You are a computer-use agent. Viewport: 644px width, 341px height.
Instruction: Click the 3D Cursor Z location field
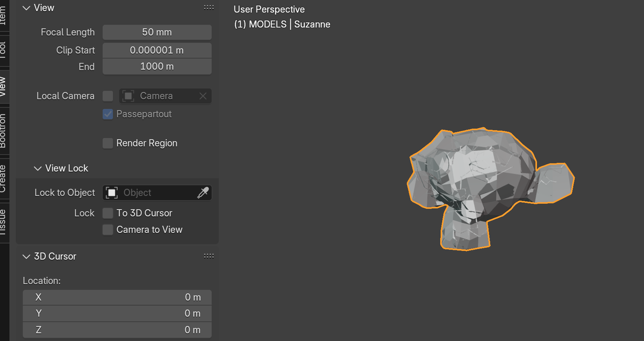(117, 330)
